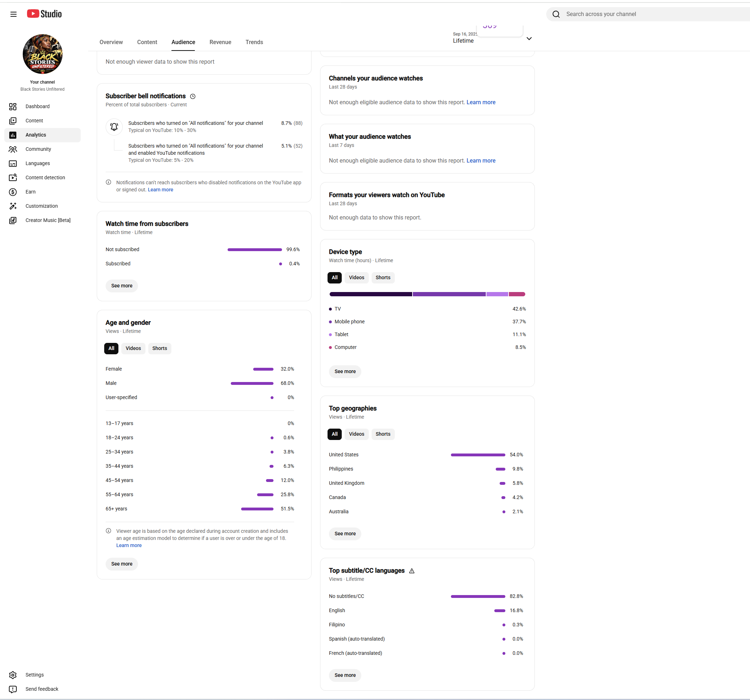Open Earn via the dollar icon
The width and height of the screenshot is (750, 700).
[13, 192]
